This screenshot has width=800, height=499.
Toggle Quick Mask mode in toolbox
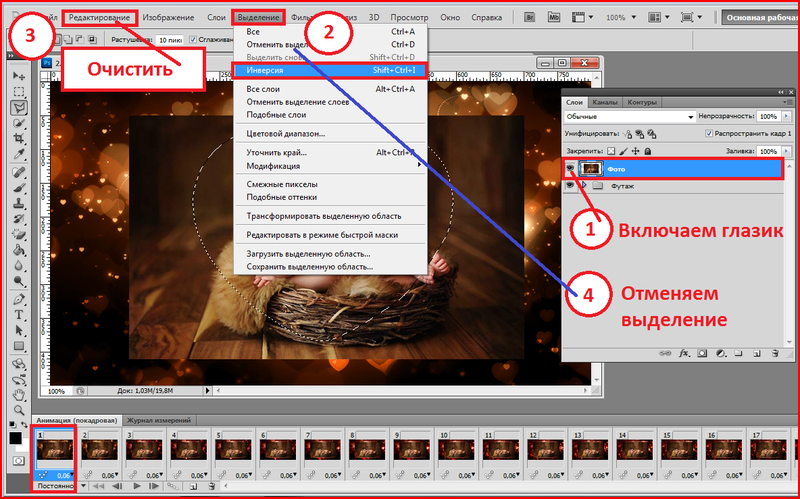pos(18,460)
